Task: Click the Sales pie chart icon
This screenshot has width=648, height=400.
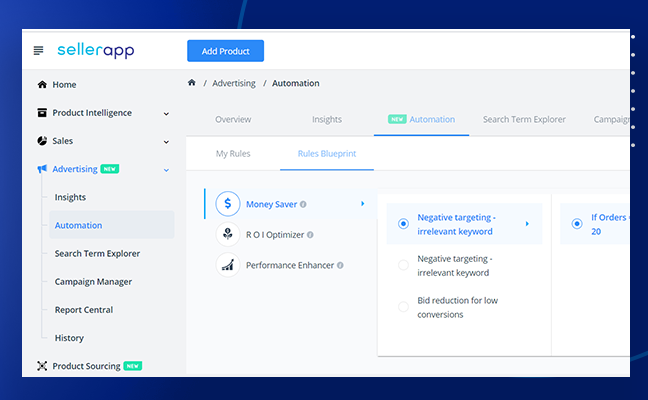Action: coord(42,140)
